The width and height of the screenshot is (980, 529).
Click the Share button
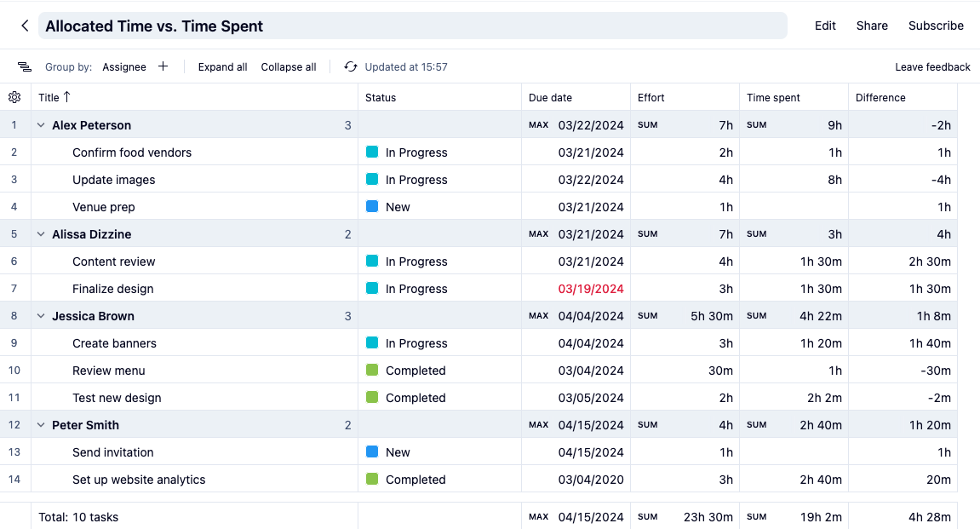click(872, 26)
